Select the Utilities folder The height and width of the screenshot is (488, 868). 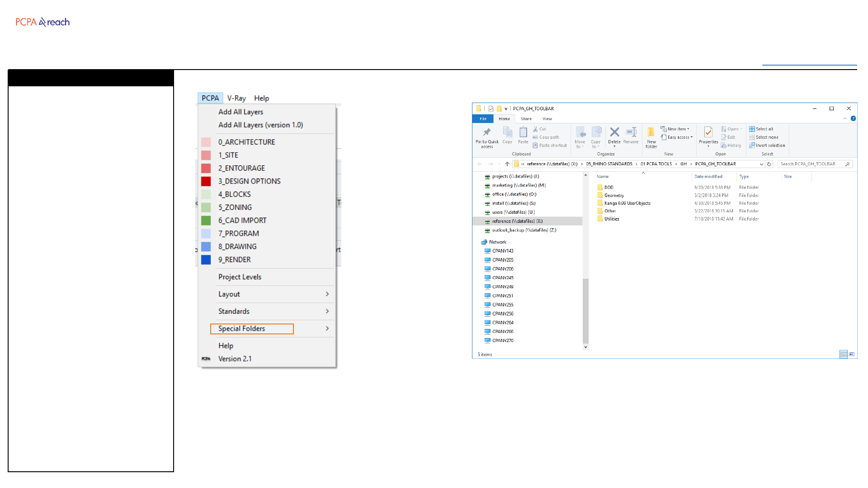click(x=612, y=219)
